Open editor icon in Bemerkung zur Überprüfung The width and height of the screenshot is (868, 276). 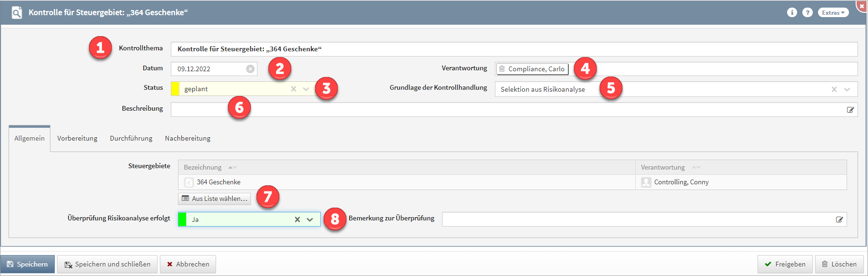(839, 219)
